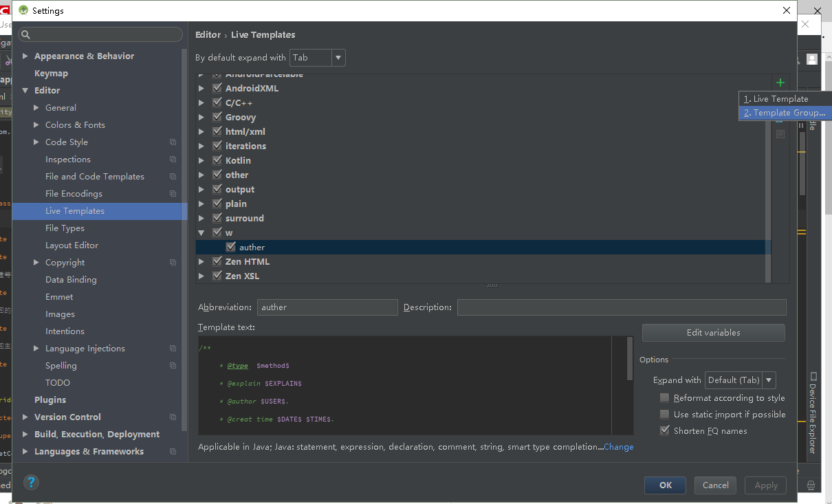The height and width of the screenshot is (504, 832).
Task: Click the template text vertical scrollbar
Action: point(630,358)
